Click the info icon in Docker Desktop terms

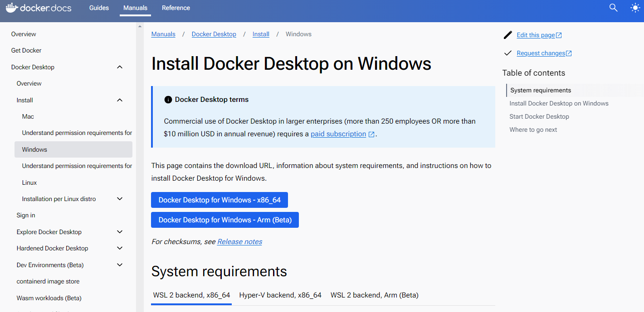tap(168, 100)
